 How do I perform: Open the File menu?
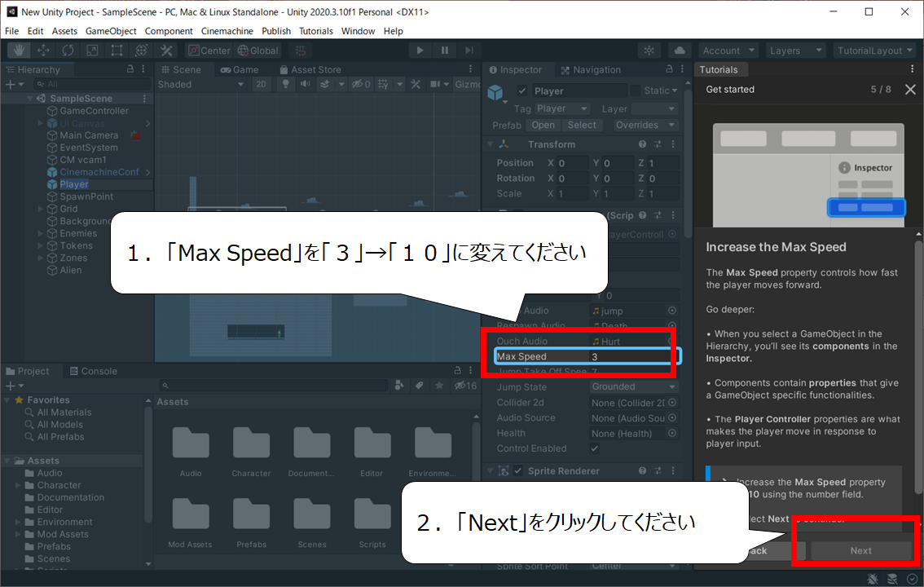click(11, 31)
